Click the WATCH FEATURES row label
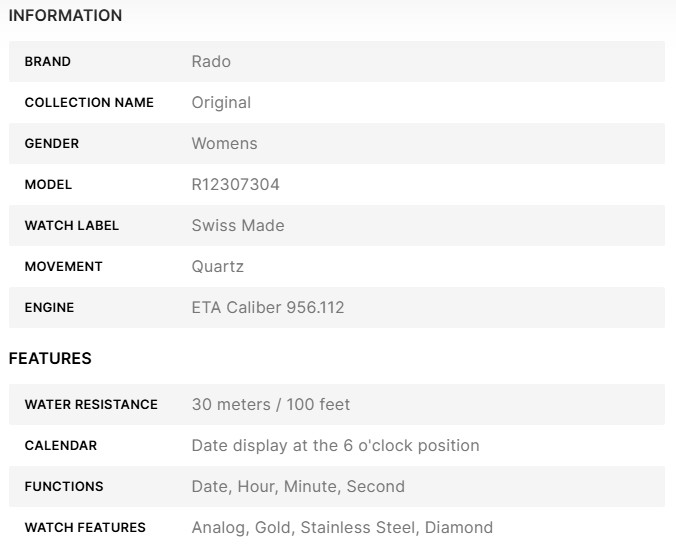The width and height of the screenshot is (676, 558). [85, 528]
